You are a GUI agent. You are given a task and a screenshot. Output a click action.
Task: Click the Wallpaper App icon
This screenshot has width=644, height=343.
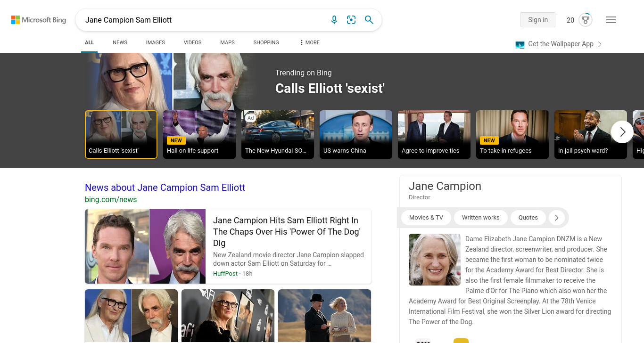[x=520, y=45]
